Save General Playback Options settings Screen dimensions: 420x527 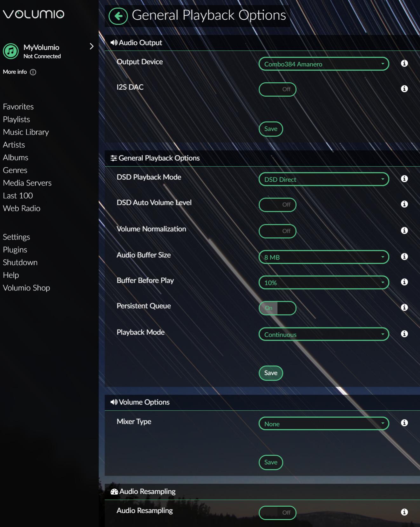(271, 373)
